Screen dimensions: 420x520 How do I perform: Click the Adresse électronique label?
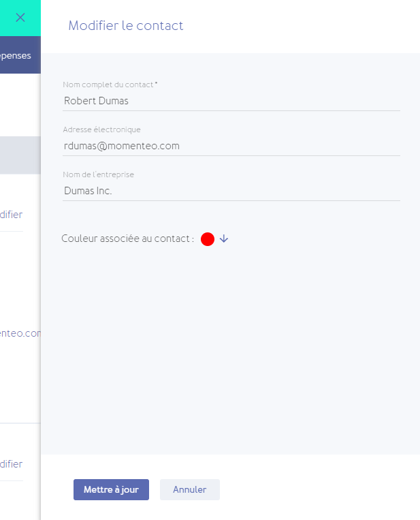click(101, 129)
